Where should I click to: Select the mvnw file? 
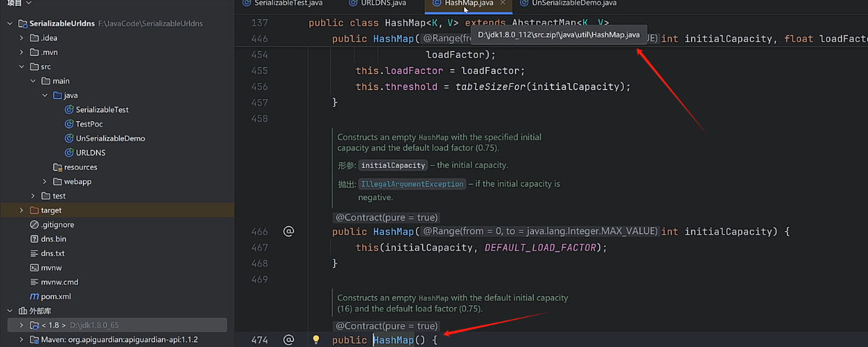point(51,268)
